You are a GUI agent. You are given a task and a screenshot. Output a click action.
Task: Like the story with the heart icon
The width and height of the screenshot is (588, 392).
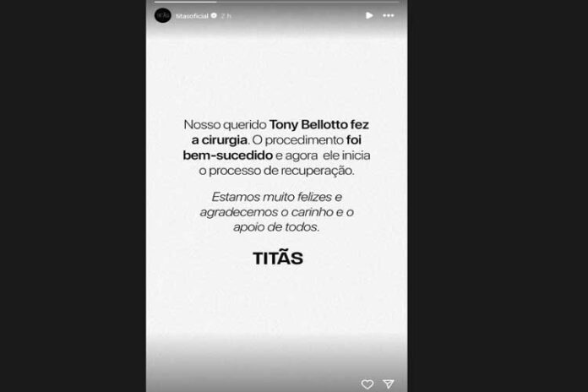point(367,384)
